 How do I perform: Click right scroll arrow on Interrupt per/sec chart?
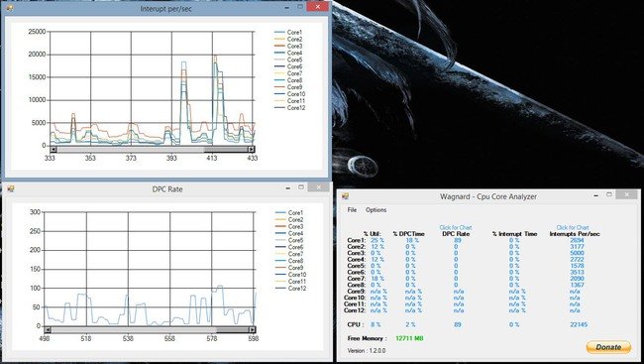click(251, 150)
